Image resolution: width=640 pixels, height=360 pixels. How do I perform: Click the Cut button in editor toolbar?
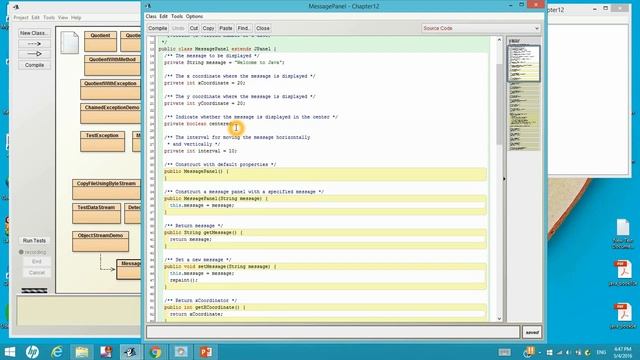(x=194, y=28)
